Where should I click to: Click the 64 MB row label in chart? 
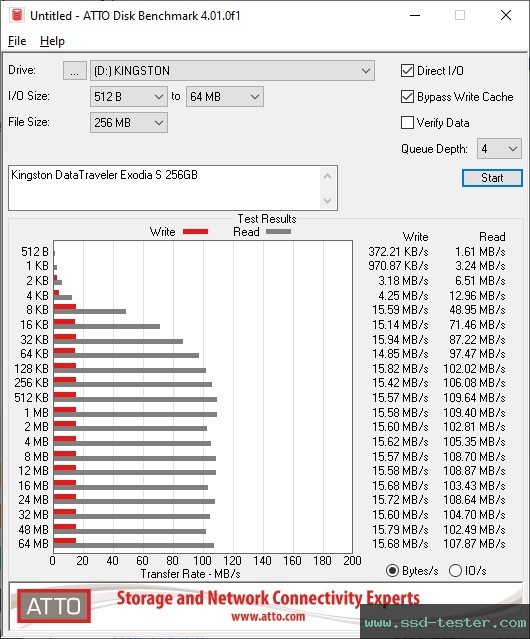coord(33,544)
